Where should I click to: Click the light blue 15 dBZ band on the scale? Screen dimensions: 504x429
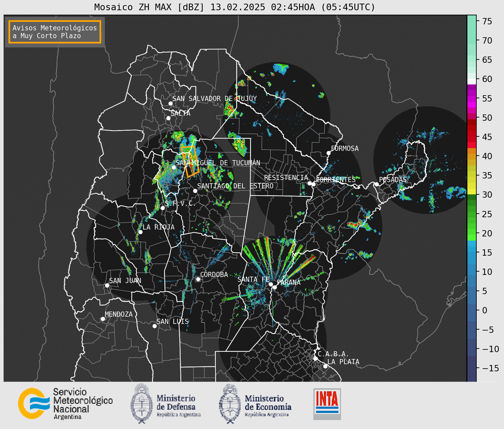pos(472,249)
